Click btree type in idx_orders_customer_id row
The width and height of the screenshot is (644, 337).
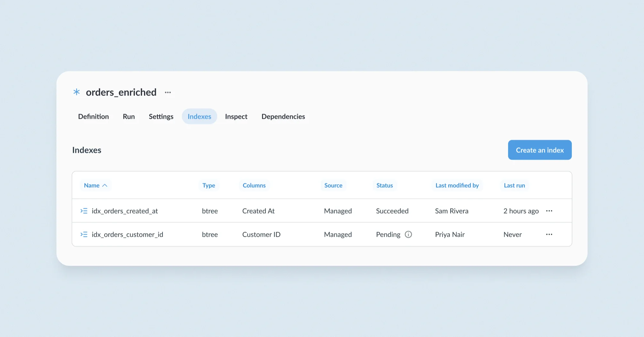(x=210, y=234)
